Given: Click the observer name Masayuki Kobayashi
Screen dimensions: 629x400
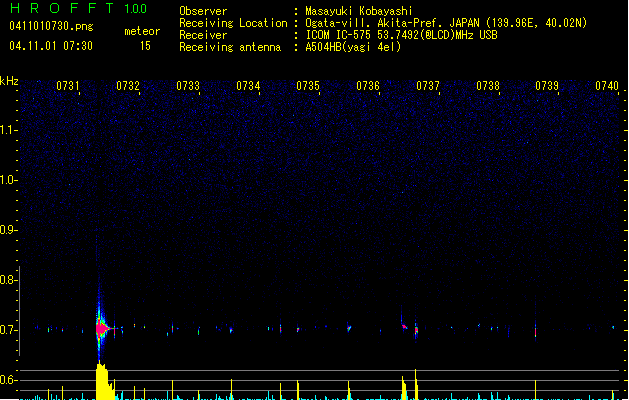Looking at the screenshot, I should [359, 11].
